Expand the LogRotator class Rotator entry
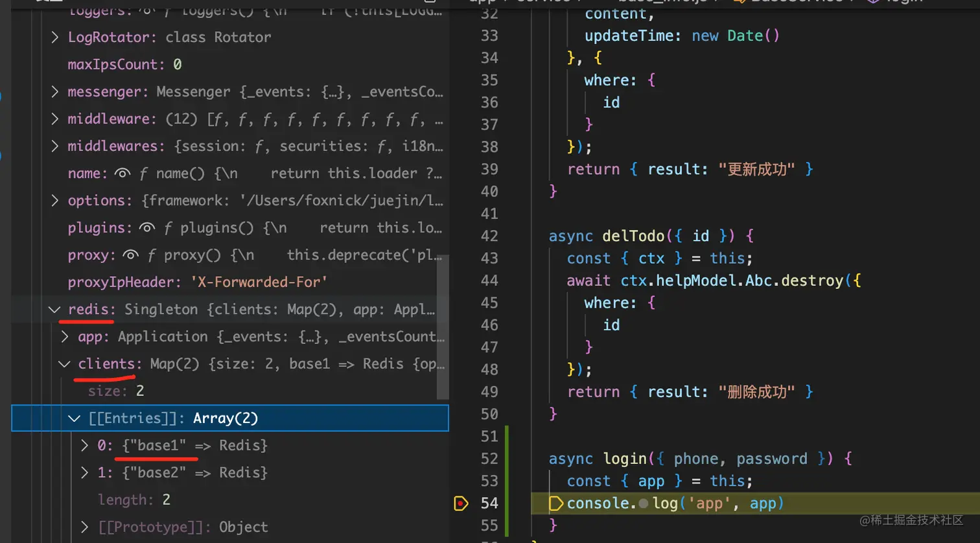The height and width of the screenshot is (543, 980). pos(55,38)
